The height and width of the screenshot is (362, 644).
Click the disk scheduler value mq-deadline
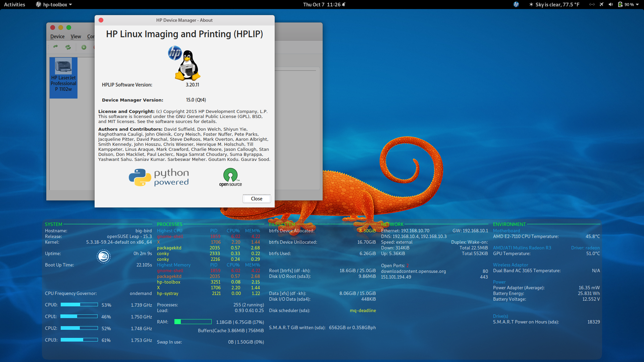[363, 310]
